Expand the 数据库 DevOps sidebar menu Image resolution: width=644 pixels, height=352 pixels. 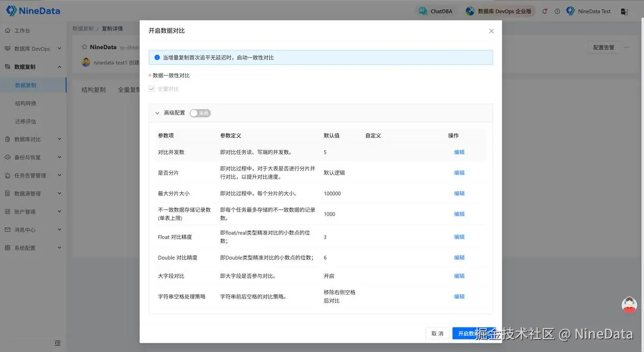click(33, 49)
